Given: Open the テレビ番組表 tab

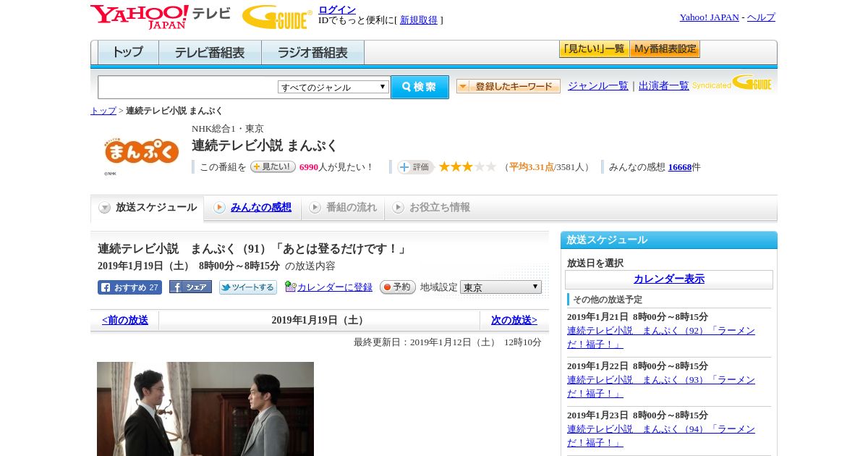Looking at the screenshot, I should pyautogui.click(x=210, y=53).
